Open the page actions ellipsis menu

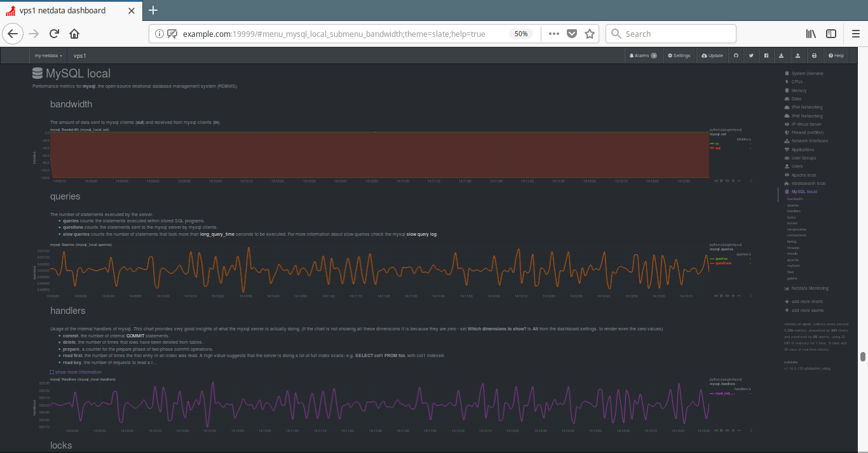point(553,34)
